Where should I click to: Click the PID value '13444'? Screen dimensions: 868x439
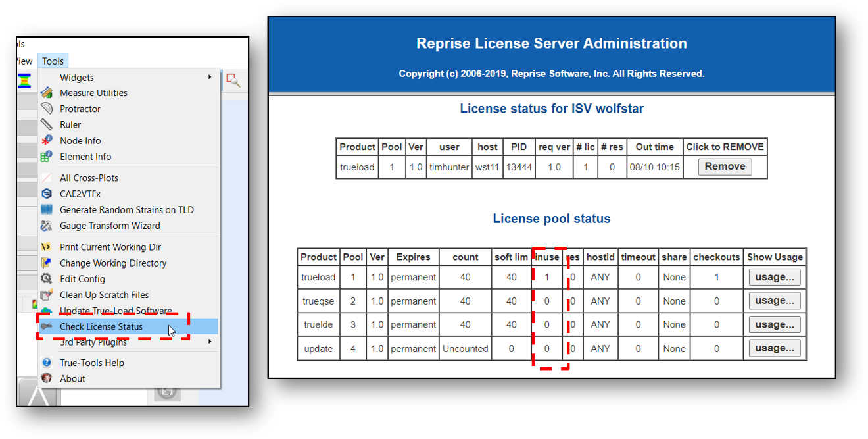tap(518, 167)
